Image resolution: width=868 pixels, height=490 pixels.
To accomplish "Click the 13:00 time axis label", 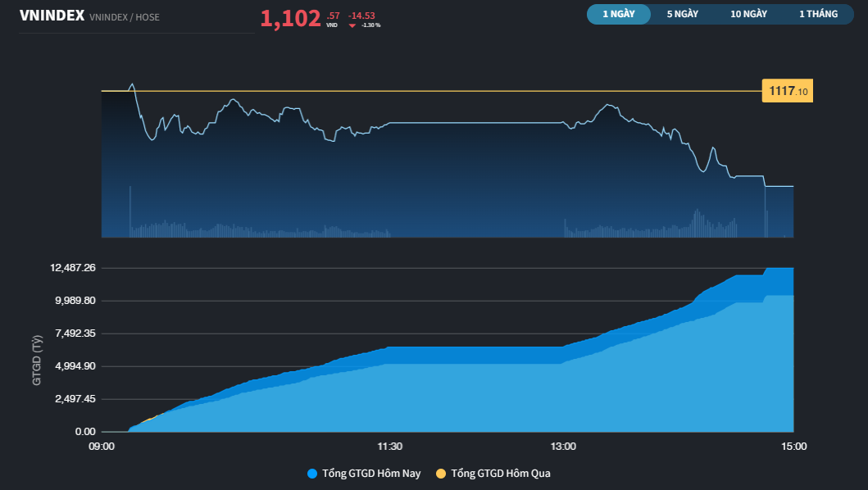I will pos(564,446).
